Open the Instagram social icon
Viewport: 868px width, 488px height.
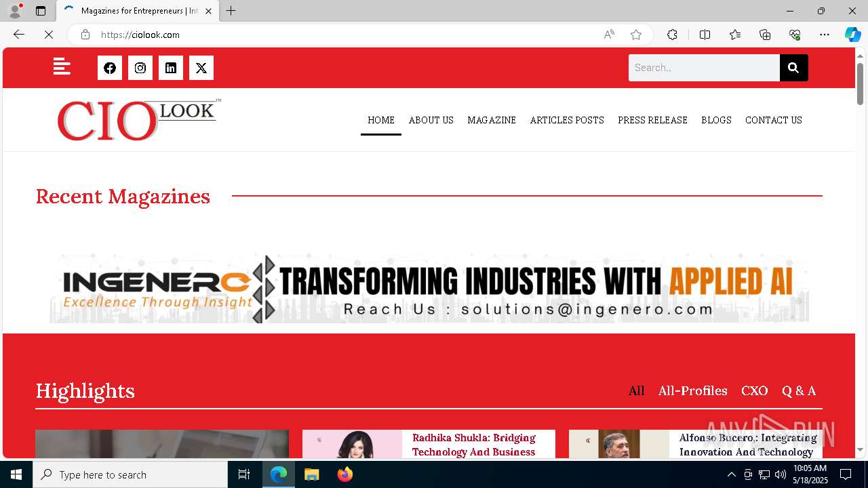tap(140, 68)
